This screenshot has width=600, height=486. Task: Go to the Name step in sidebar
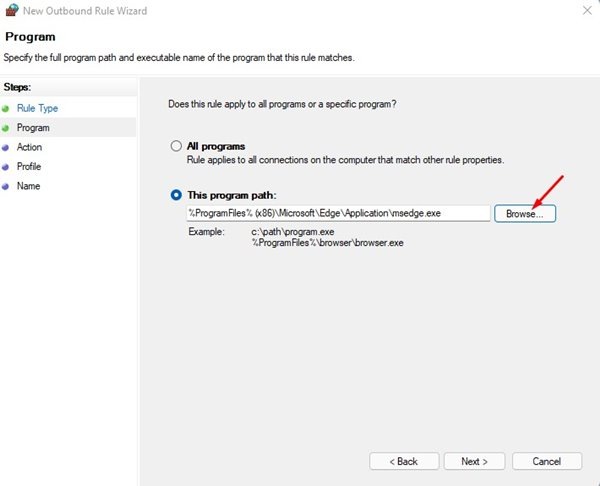click(28, 186)
